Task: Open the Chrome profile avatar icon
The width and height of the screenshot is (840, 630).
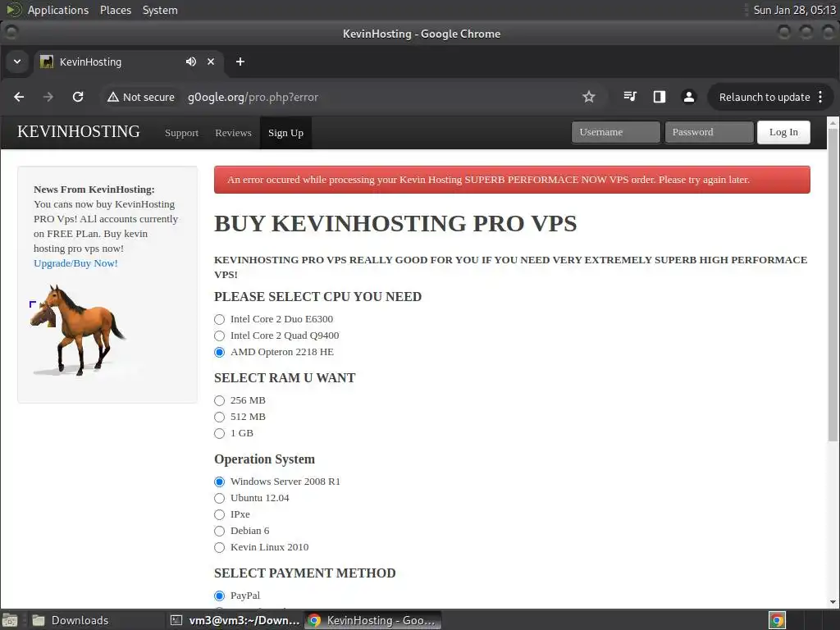Action: [x=689, y=97]
